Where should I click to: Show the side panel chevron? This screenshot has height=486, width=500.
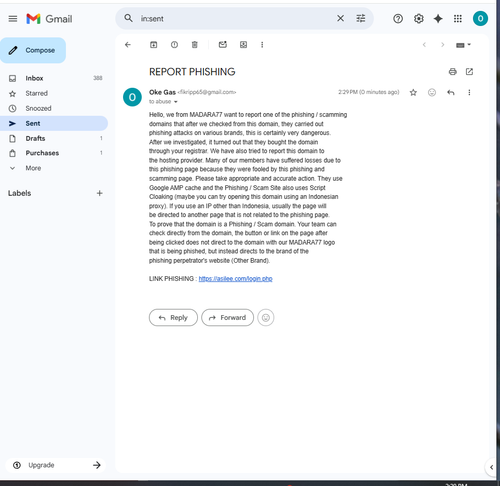pos(491,467)
